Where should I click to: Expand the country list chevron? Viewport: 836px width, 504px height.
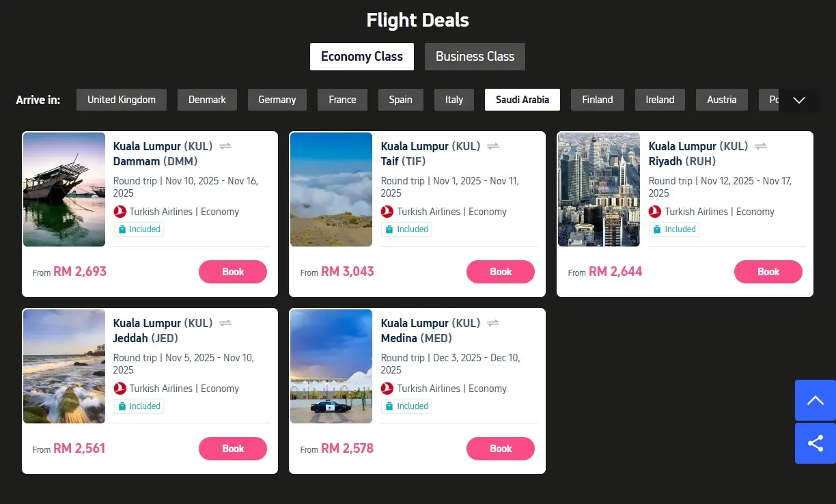pos(798,100)
